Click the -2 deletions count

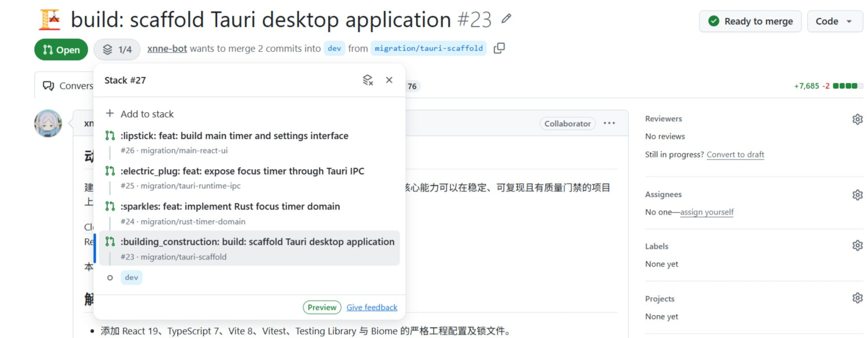[x=826, y=86]
